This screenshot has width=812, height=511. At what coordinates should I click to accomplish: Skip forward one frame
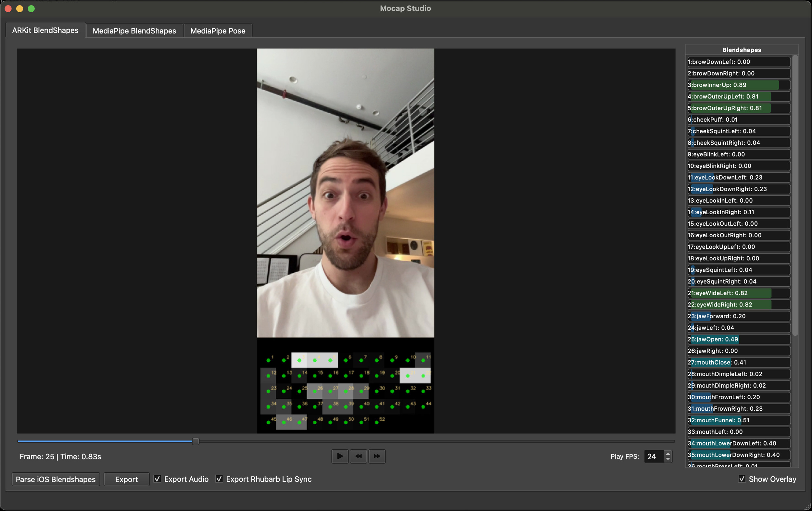(377, 456)
